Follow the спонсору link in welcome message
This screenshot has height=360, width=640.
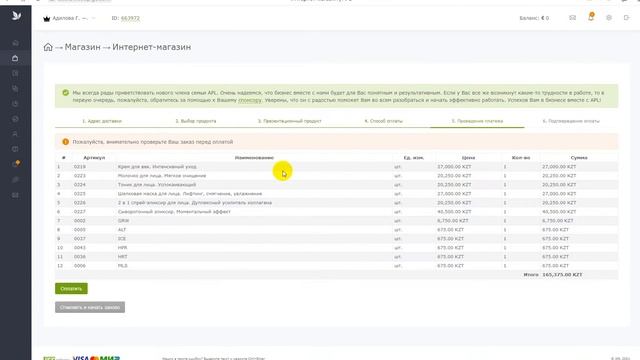(x=249, y=100)
